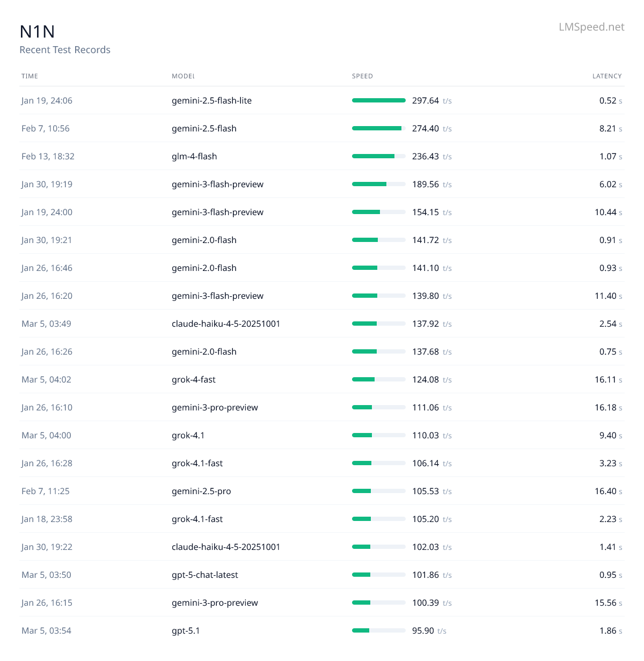Click the 274.40 t/s speed bar
This screenshot has width=644, height=661.
tap(379, 128)
